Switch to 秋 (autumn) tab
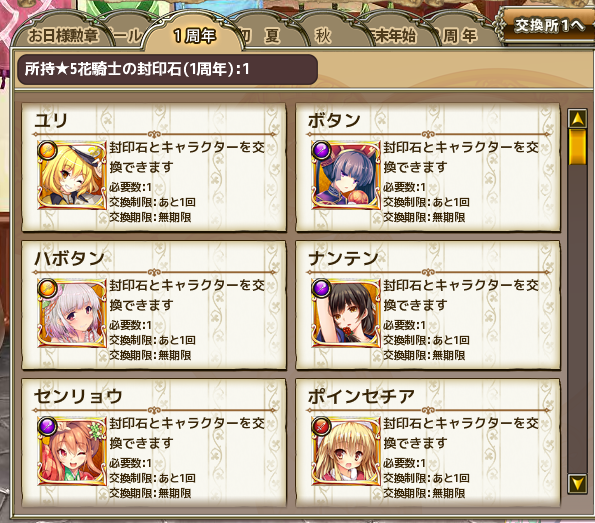Image resolution: width=595 pixels, height=523 pixels. click(323, 36)
